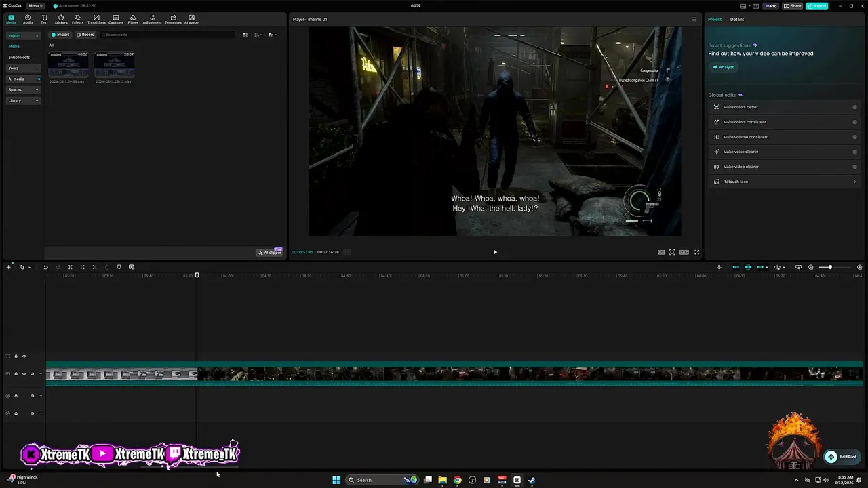The height and width of the screenshot is (488, 868).
Task: Expand Retouch face options
Action: pos(854,182)
